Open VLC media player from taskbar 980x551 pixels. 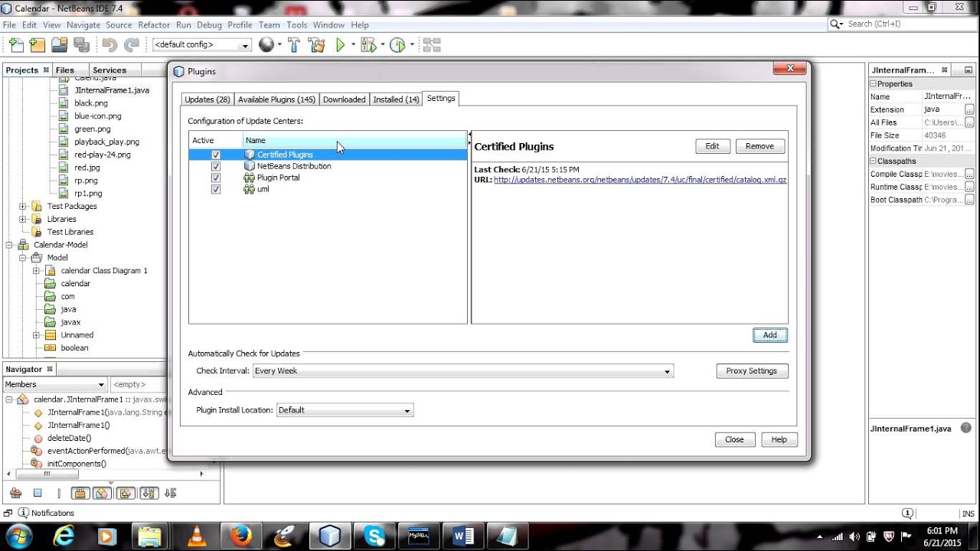point(197,536)
